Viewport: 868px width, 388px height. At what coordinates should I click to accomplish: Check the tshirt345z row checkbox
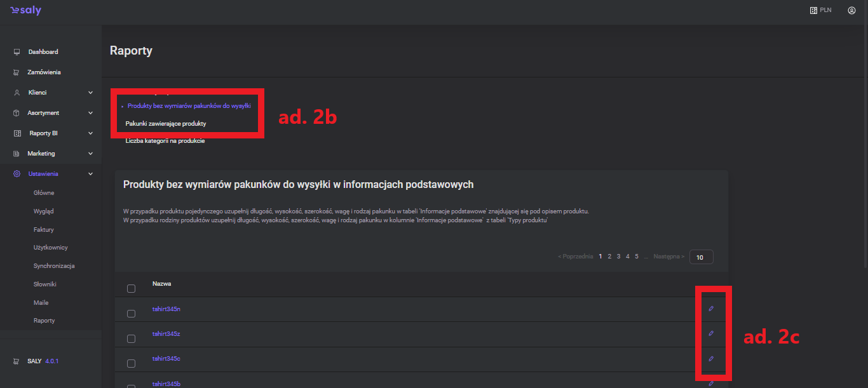(x=131, y=338)
